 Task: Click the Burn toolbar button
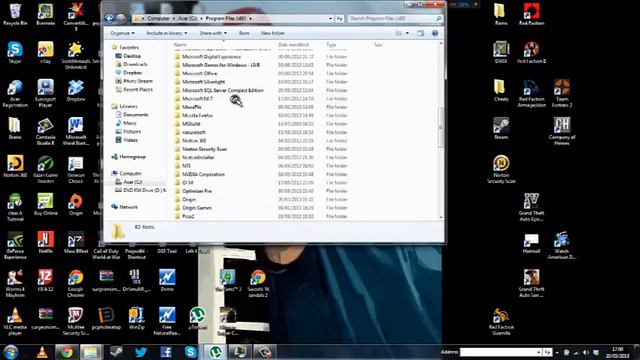click(244, 33)
